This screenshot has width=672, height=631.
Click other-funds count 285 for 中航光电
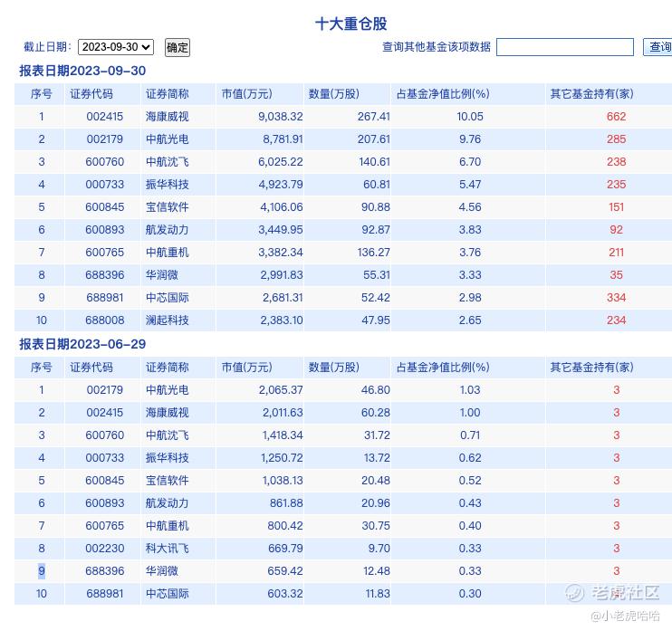pyautogui.click(x=616, y=139)
